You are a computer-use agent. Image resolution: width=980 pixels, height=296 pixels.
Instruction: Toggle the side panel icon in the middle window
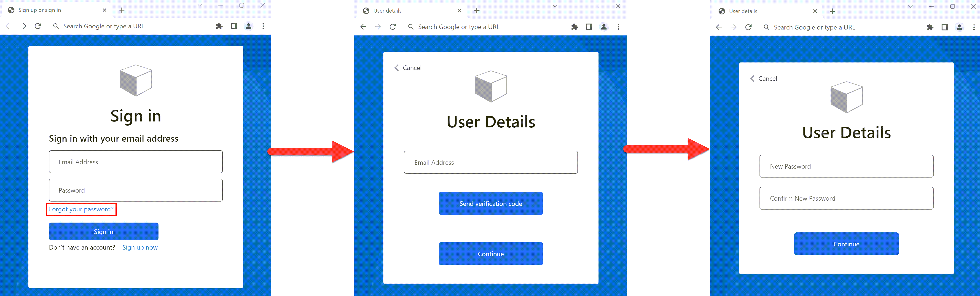tap(589, 27)
